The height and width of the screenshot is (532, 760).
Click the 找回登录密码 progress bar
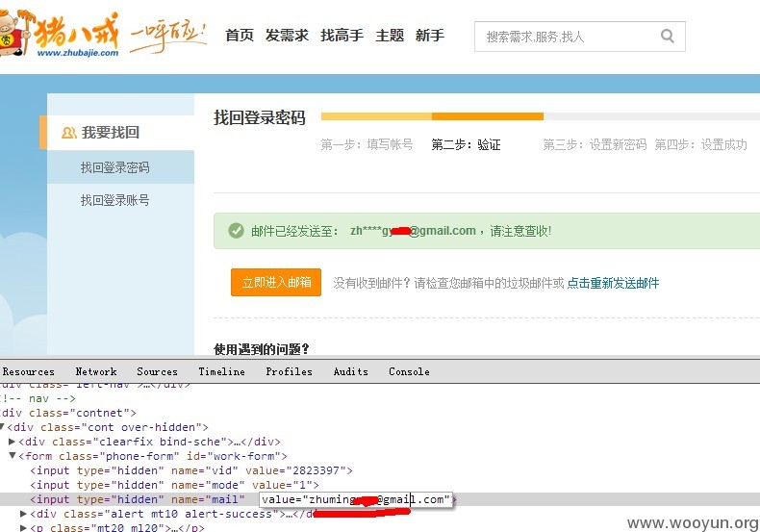tap(541, 116)
